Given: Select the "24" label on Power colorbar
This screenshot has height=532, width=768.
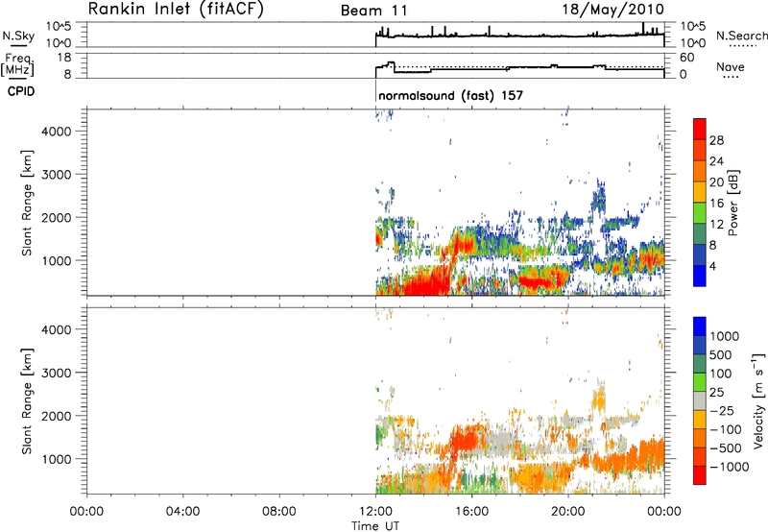Looking at the screenshot, I should [716, 161].
